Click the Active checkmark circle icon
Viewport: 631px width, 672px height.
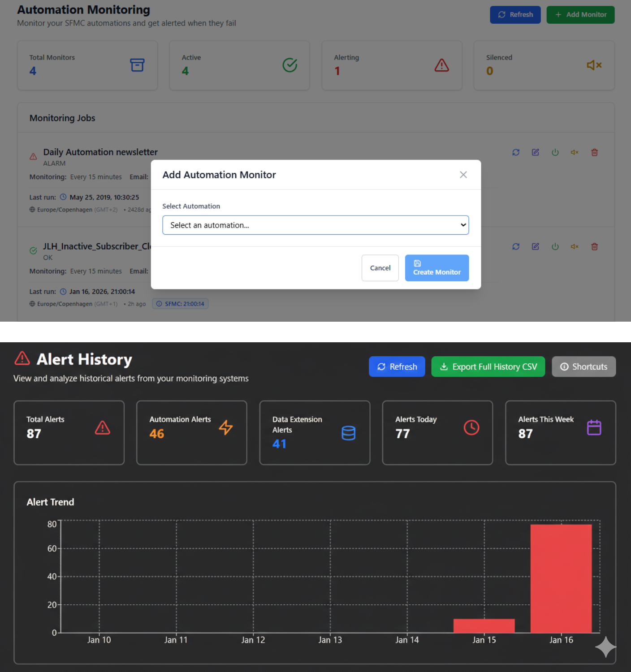coord(290,65)
